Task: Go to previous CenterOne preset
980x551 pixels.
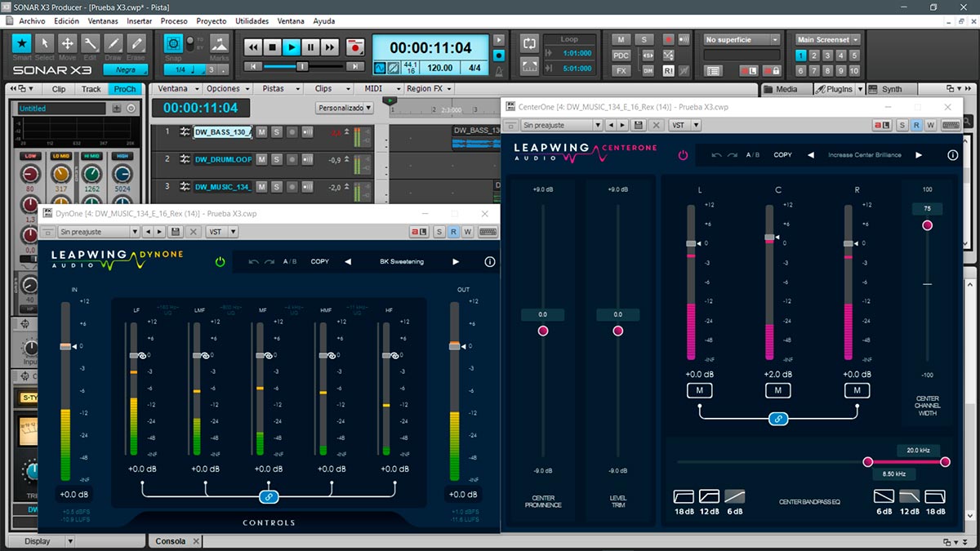Action: [x=810, y=155]
